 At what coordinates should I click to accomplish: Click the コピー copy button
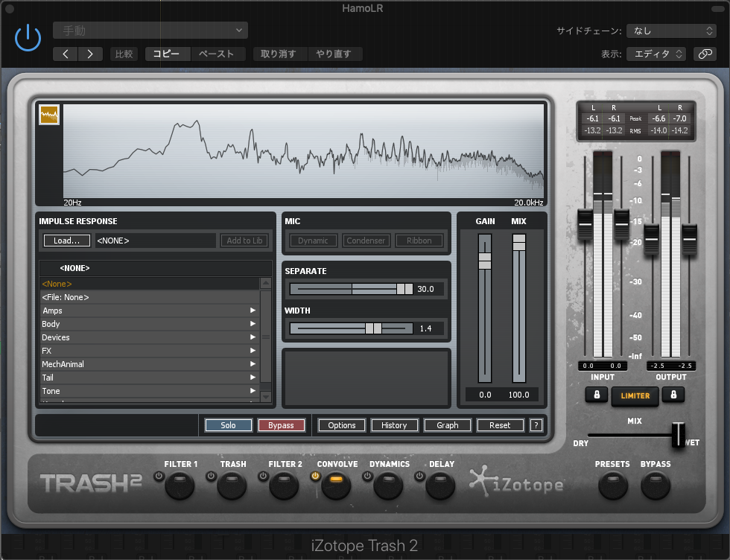point(168,54)
